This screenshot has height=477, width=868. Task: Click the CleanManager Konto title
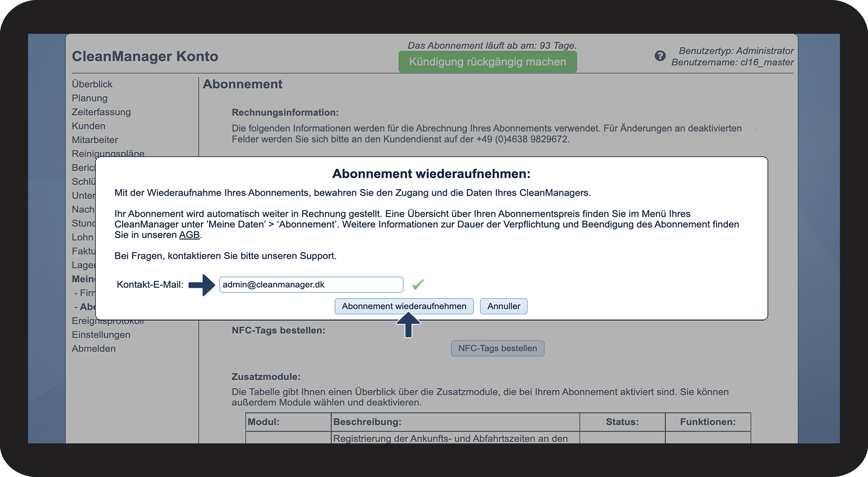[x=145, y=56]
